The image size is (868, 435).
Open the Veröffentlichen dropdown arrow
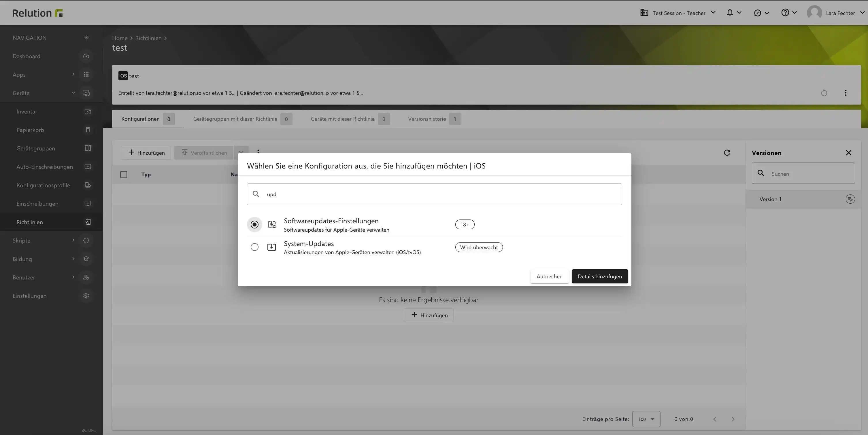[241, 152]
